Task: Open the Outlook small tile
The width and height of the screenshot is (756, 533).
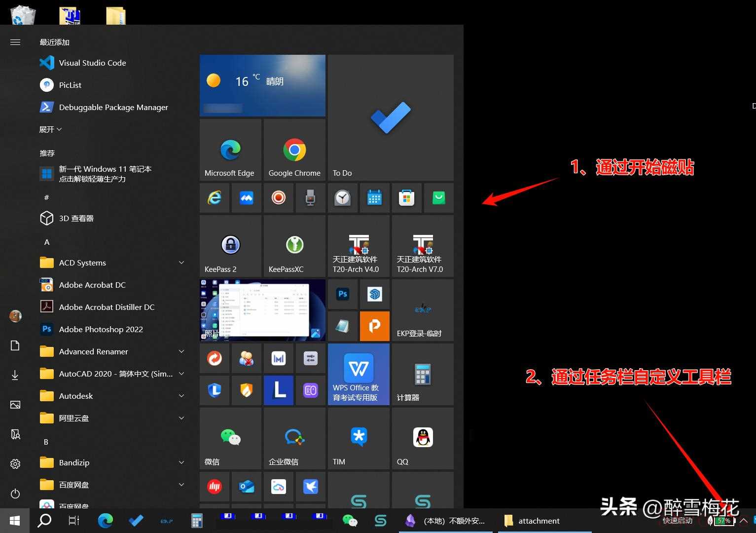Action: pyautogui.click(x=247, y=487)
